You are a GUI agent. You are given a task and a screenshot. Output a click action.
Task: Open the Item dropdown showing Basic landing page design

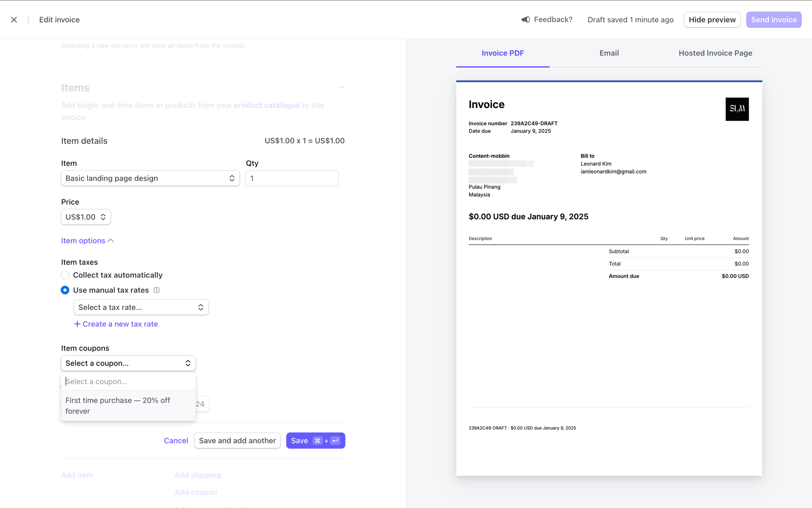coord(150,178)
